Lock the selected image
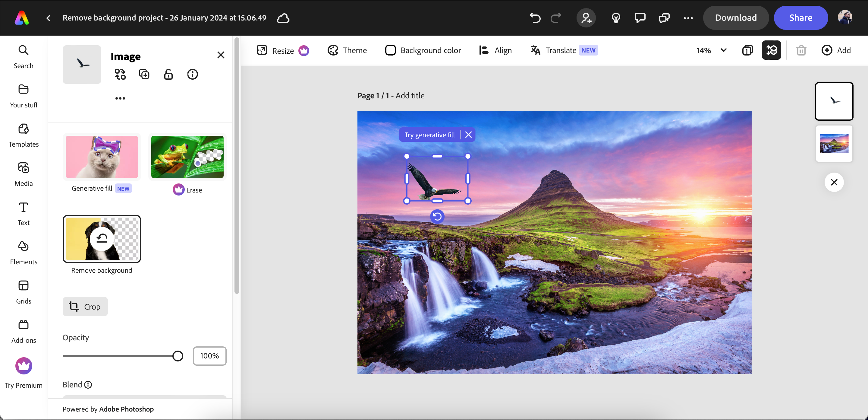The image size is (868, 420). [168, 74]
